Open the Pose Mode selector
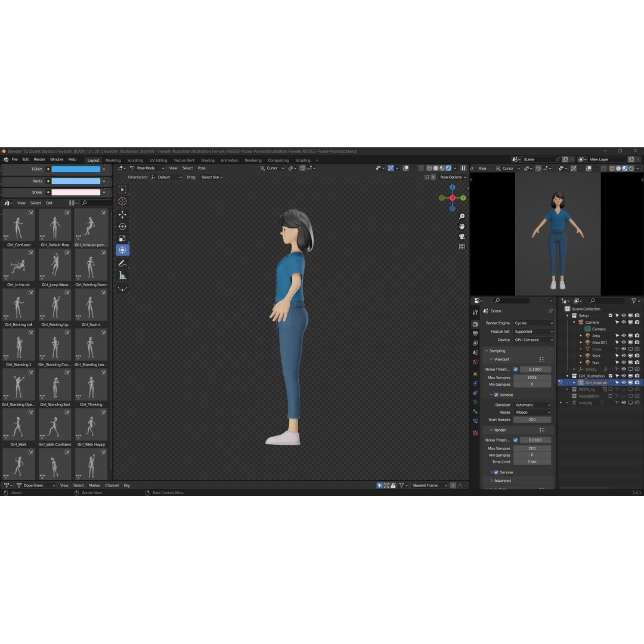Screen dimensions: 644x644 pos(147,168)
